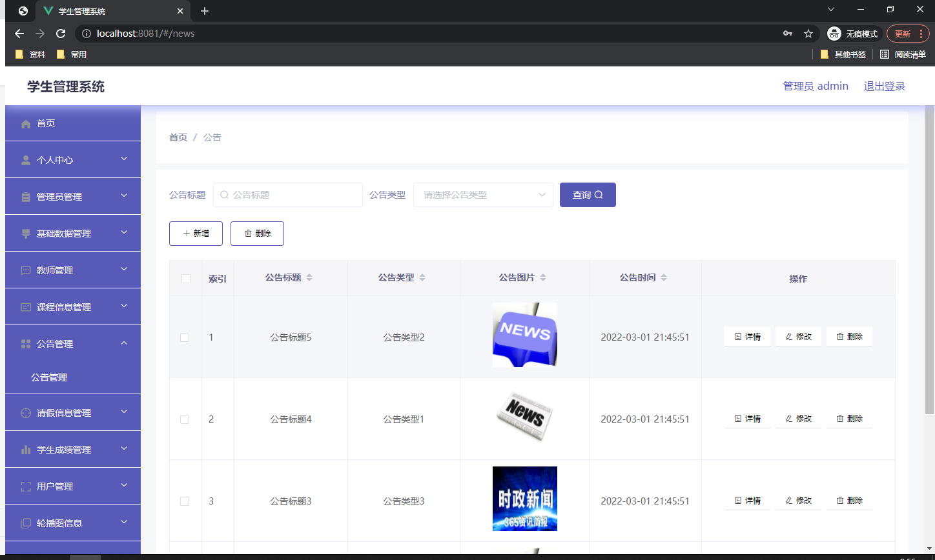The width and height of the screenshot is (935, 560).
Task: Click the clipboard icon beside 管理员管理
Action: pos(26,197)
